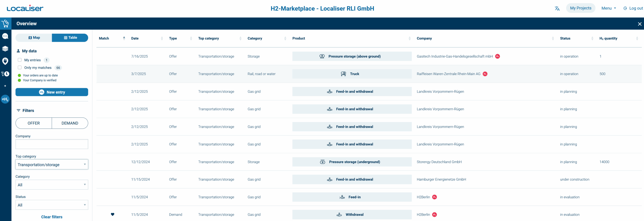Open the Top category dropdown
The image size is (644, 221).
tap(52, 164)
